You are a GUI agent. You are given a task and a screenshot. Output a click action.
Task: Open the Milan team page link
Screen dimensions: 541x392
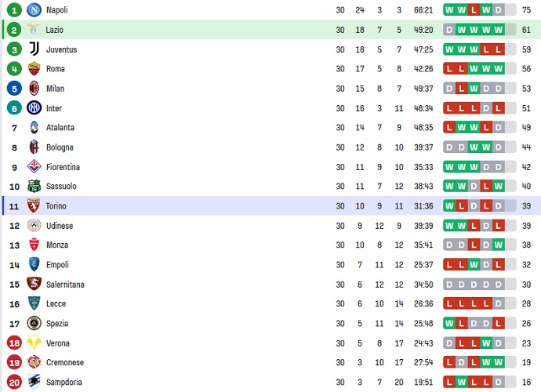(55, 89)
